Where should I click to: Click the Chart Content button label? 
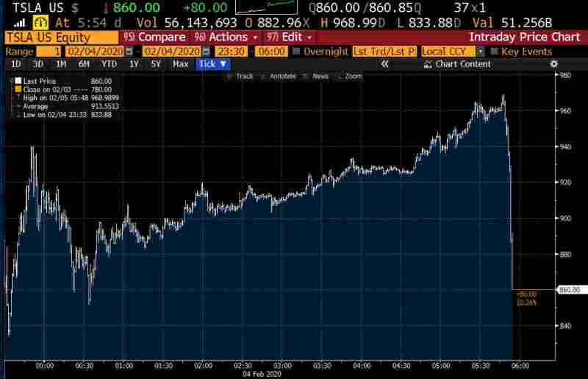click(463, 64)
